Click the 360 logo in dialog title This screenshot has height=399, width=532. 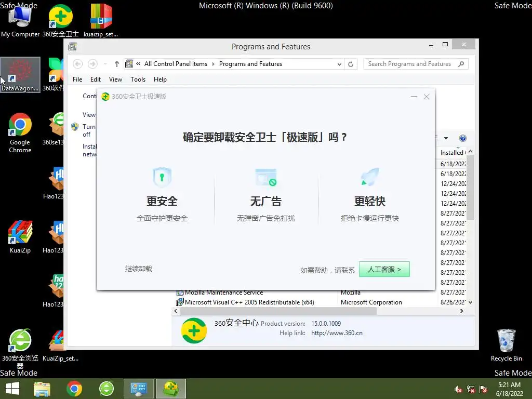point(105,97)
